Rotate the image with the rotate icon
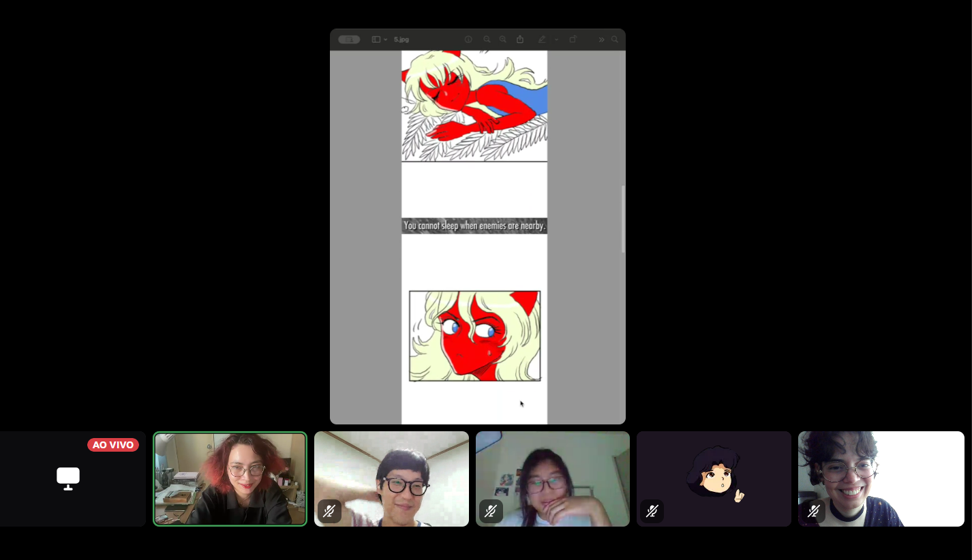 (573, 40)
